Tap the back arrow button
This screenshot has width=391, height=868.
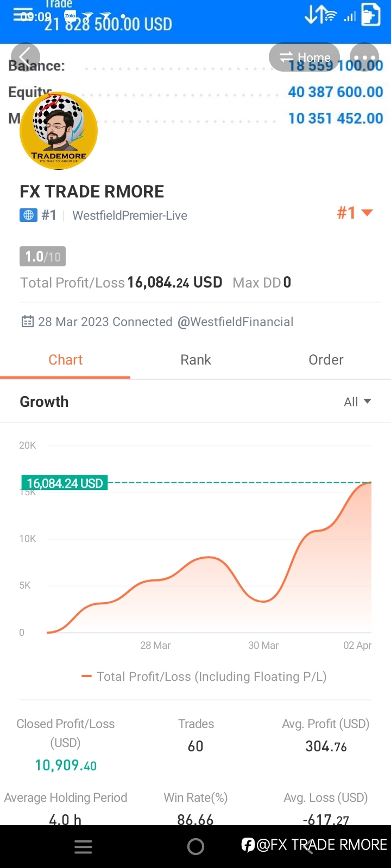(25, 58)
